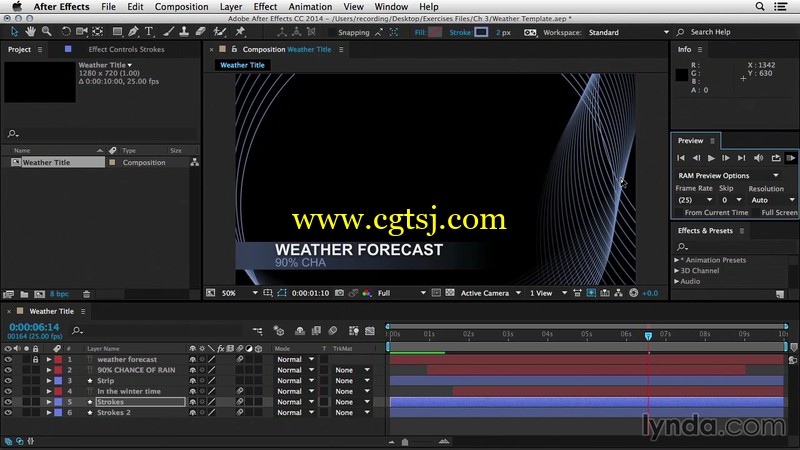Open the RAM Preview Options dropdown

[728, 176]
